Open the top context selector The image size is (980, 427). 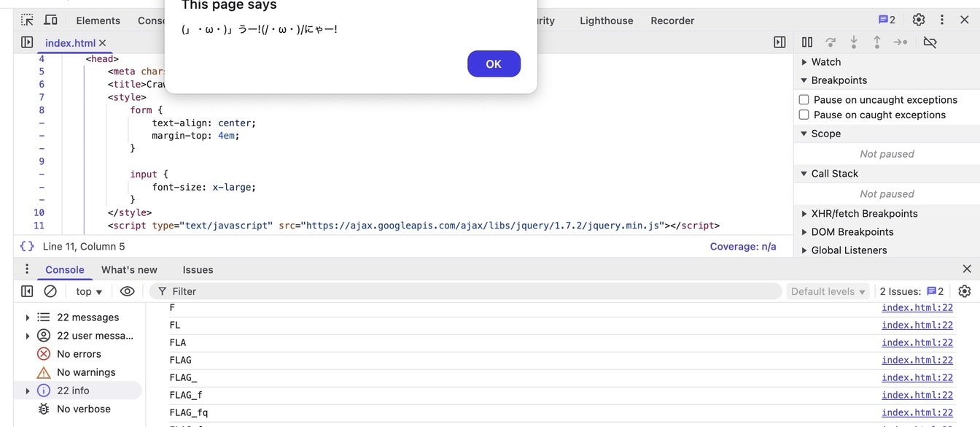[89, 291]
